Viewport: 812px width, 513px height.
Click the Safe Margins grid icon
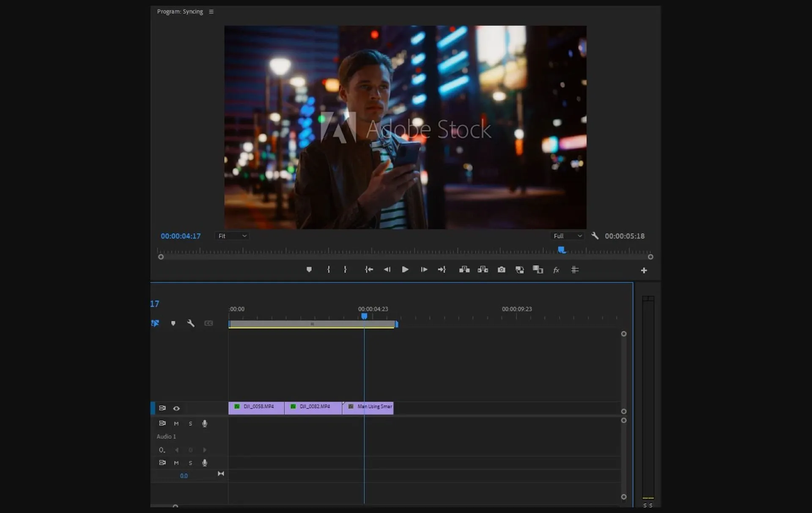pos(575,270)
